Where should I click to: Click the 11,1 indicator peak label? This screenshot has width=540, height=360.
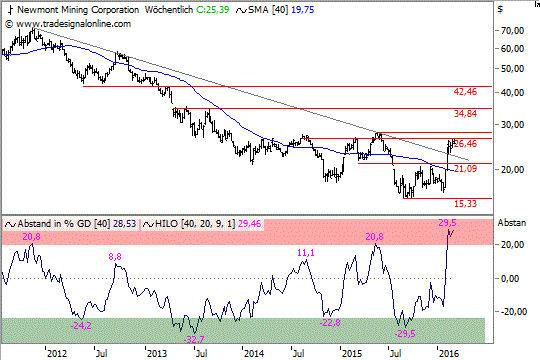pos(306,253)
